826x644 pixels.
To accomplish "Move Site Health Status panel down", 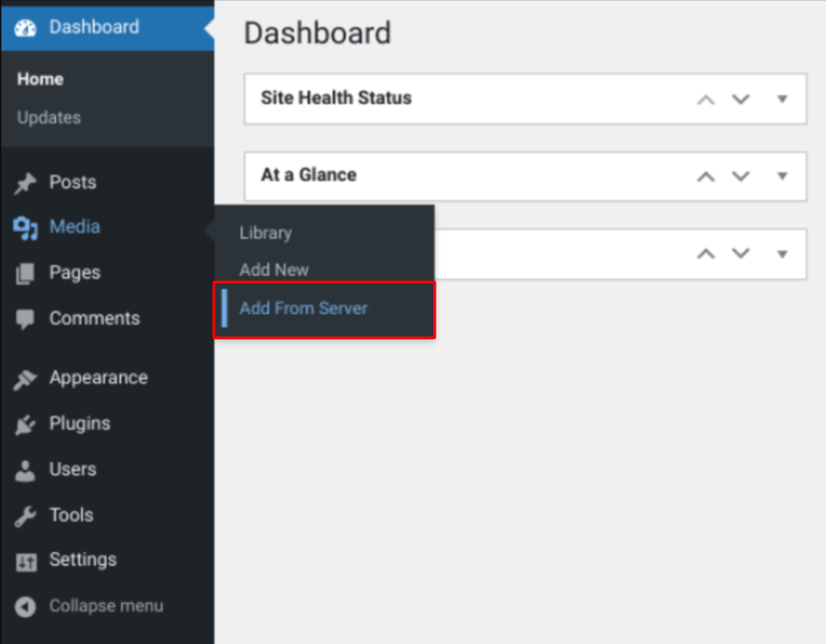I will [741, 98].
